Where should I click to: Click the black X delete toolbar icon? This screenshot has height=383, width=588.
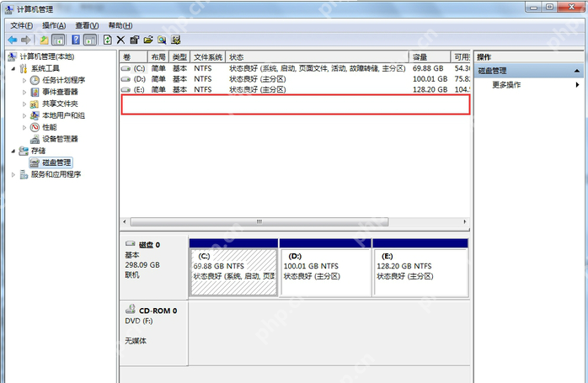coord(120,40)
